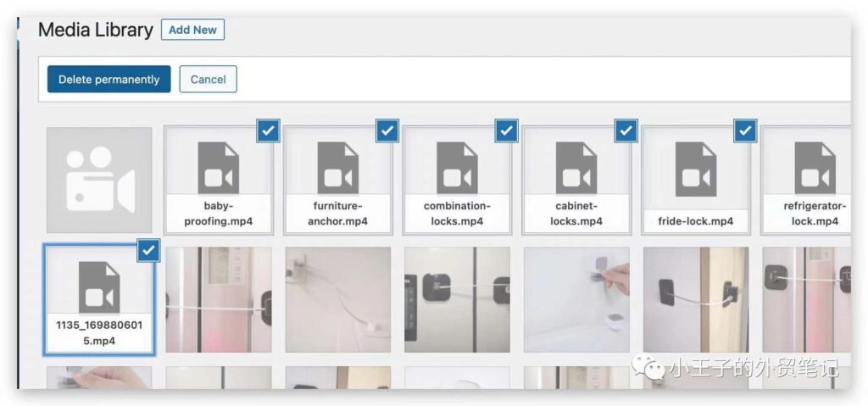Click the large video camera placeholder tile

click(x=99, y=180)
